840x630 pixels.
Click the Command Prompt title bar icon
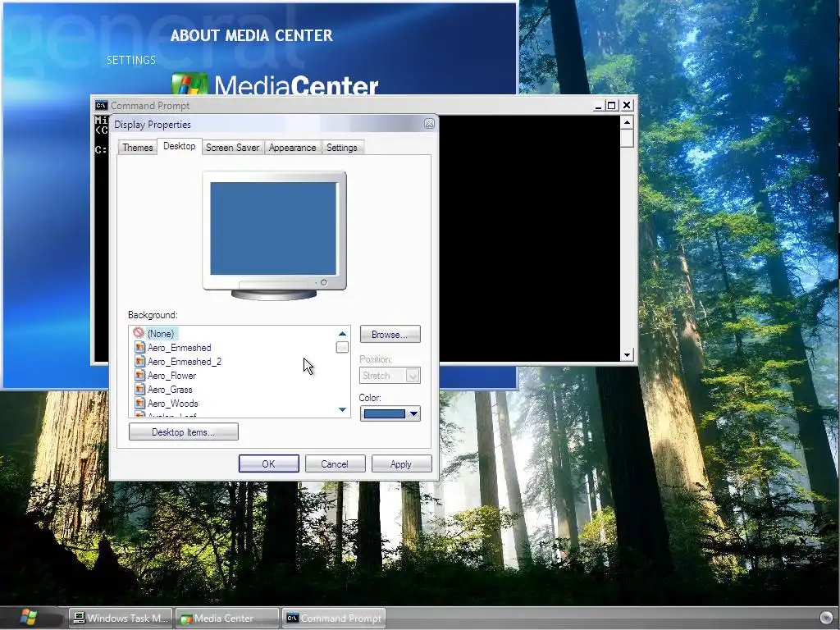101,105
